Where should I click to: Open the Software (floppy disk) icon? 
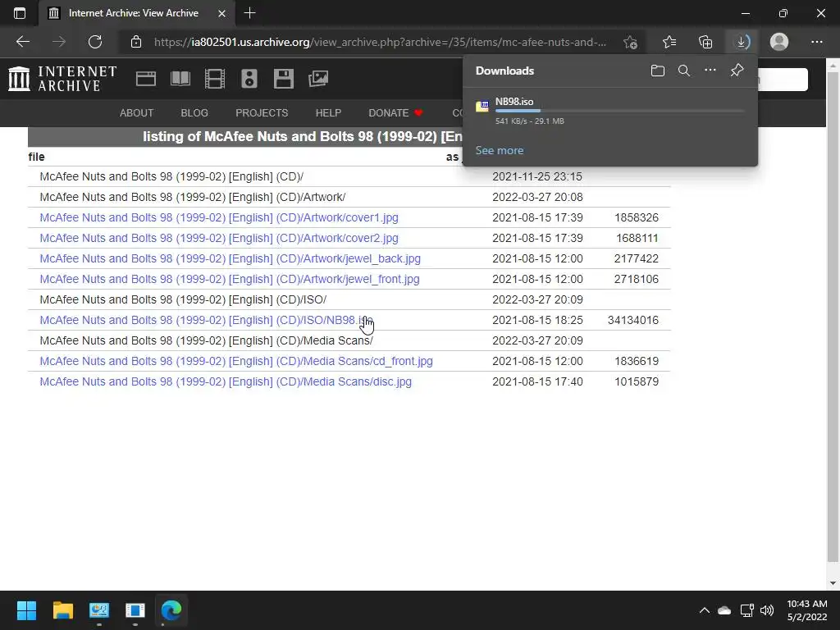point(283,79)
